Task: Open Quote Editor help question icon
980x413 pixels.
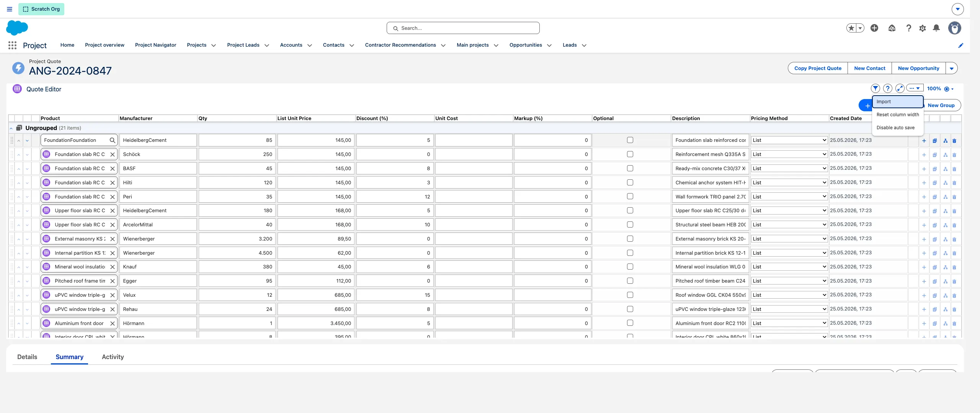Action: (x=887, y=88)
